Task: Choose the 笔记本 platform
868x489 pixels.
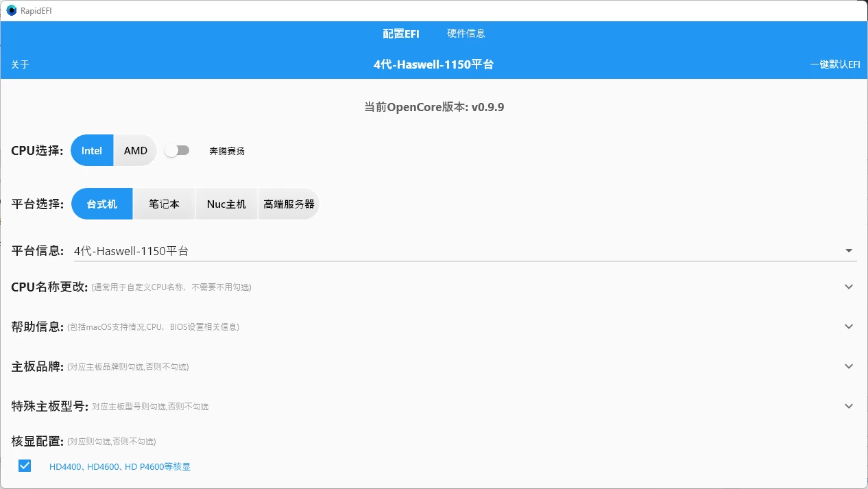Action: click(164, 204)
